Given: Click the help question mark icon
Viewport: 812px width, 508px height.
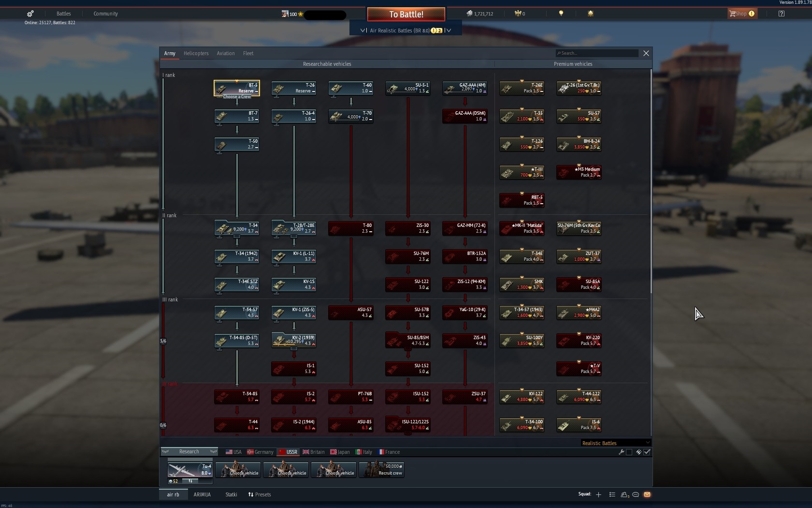Looking at the screenshot, I should click(782, 14).
